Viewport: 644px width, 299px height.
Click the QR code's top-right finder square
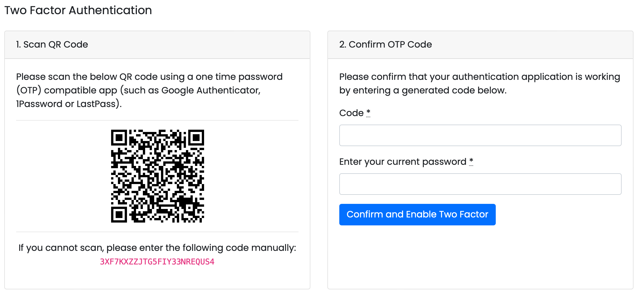click(196, 138)
